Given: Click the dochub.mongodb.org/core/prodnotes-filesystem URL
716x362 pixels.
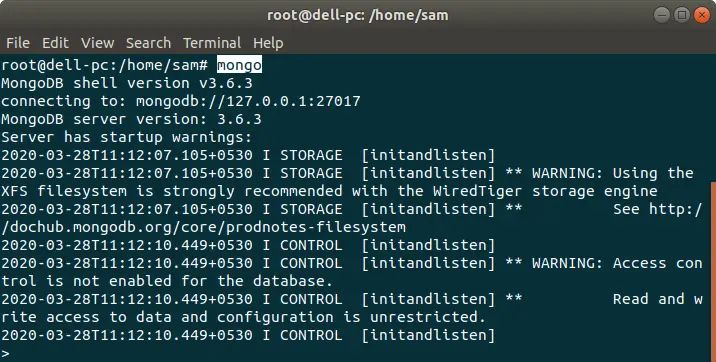Looking at the screenshot, I should pos(203,227).
